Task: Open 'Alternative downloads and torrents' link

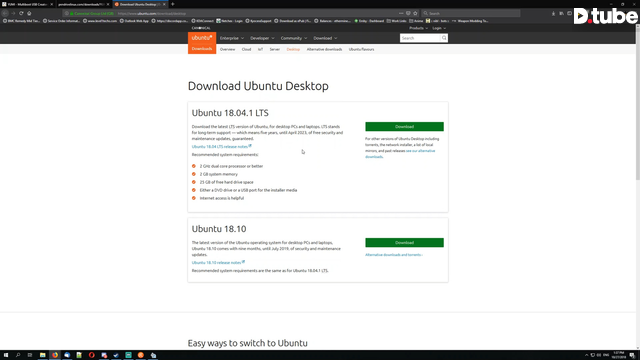Action: click(394, 255)
